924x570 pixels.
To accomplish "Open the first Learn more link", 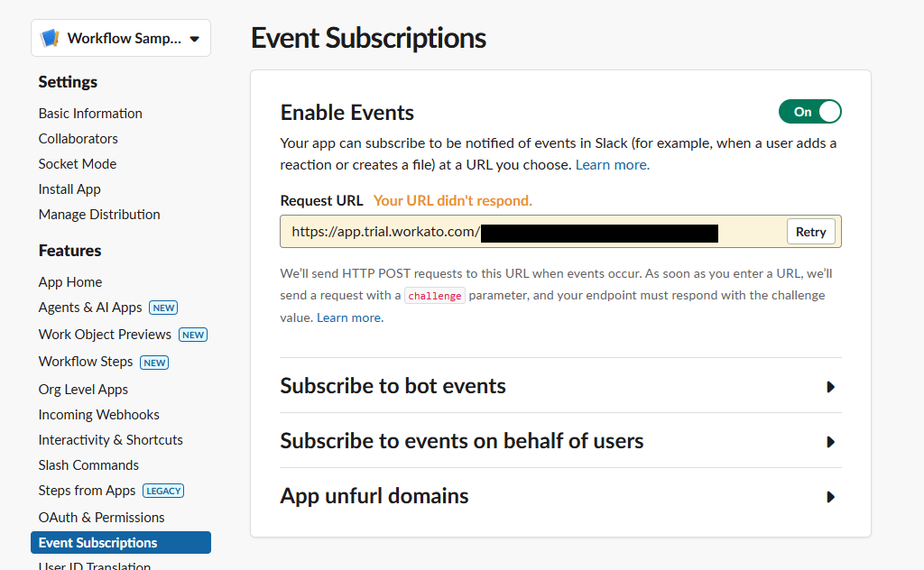I will 612,165.
